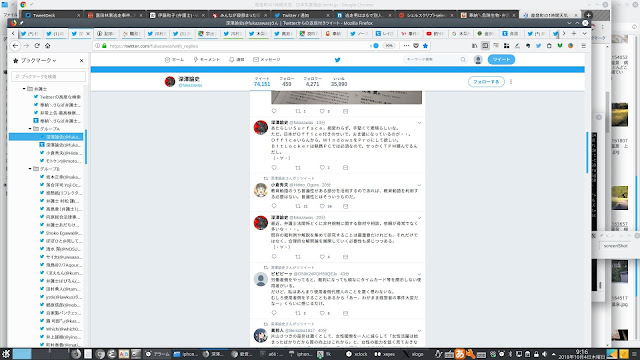
Task: Open the xeyes taskbar item
Action: pyautogui.click(x=385, y=354)
